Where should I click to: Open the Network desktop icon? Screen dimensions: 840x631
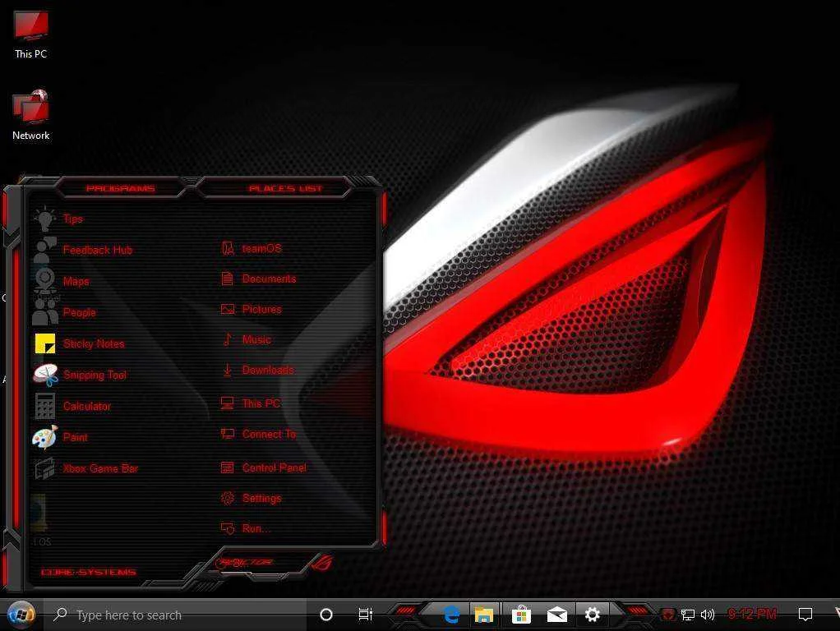(x=31, y=115)
